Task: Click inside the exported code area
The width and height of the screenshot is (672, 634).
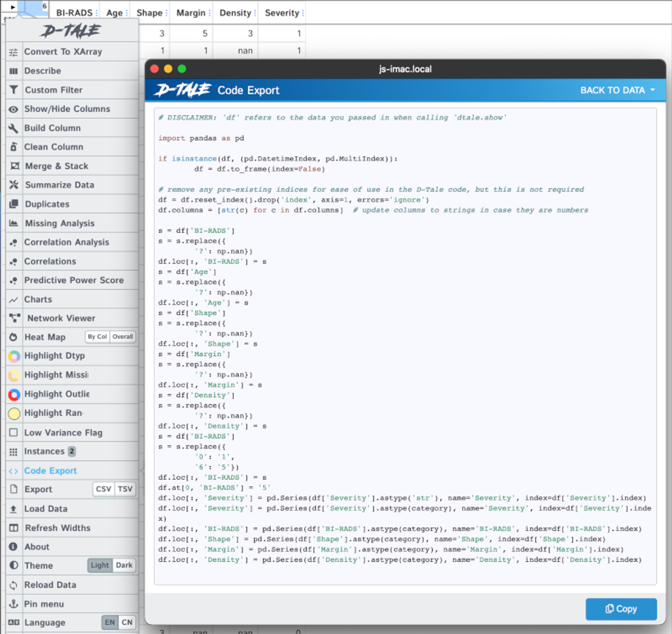Action: [405, 346]
